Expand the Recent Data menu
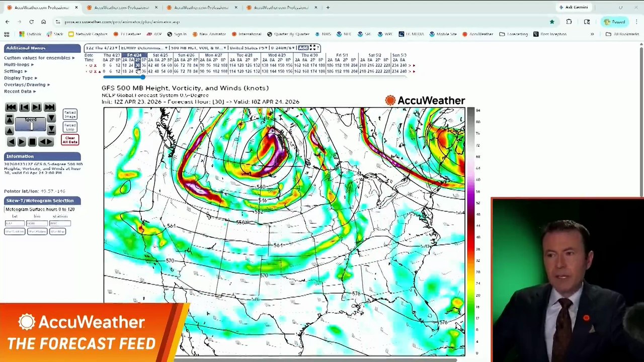This screenshot has width=644, height=362. [x=20, y=91]
